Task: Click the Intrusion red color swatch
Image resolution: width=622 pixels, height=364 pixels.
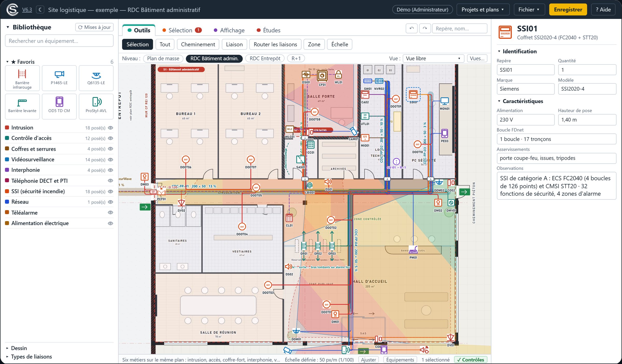Action: click(x=7, y=128)
